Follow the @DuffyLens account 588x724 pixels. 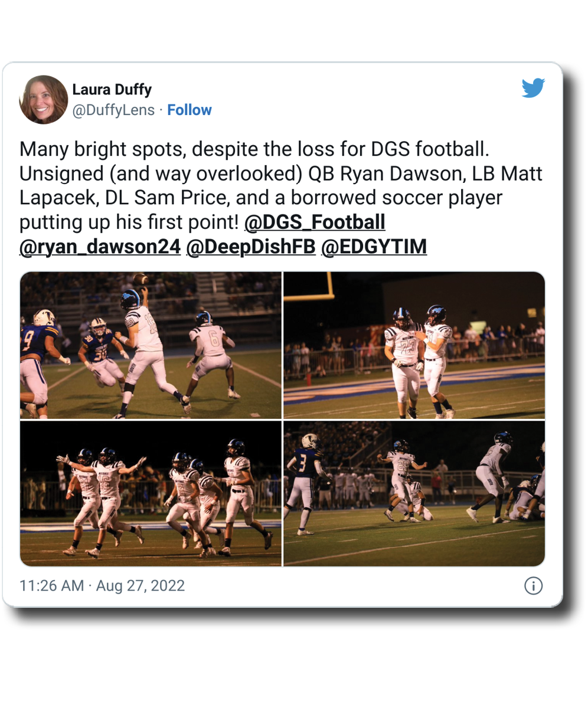click(189, 110)
